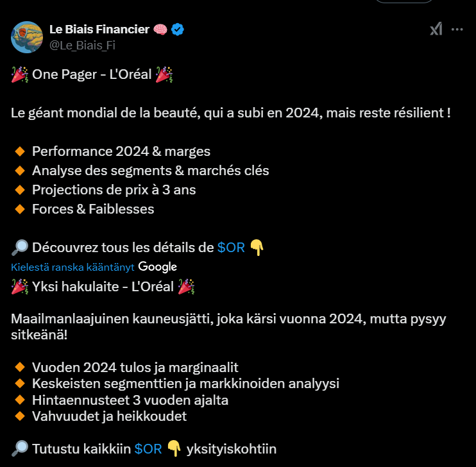The image size is (476, 467).
Task: Open the @Le_Biais_Fi handle link
Action: click(82, 45)
